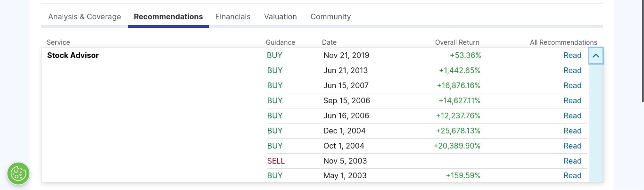This screenshot has width=644, height=190.
Task: Open the cookie settings icon
Action: (x=18, y=173)
